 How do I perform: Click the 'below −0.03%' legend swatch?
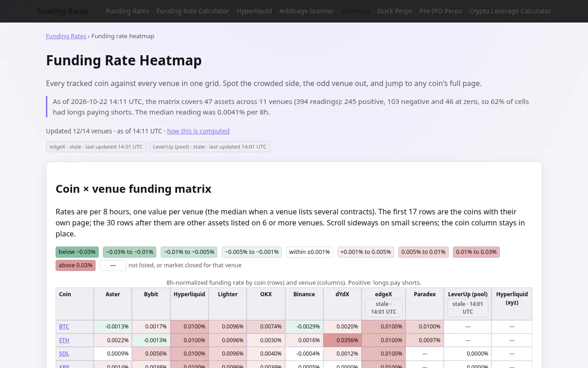click(x=77, y=252)
